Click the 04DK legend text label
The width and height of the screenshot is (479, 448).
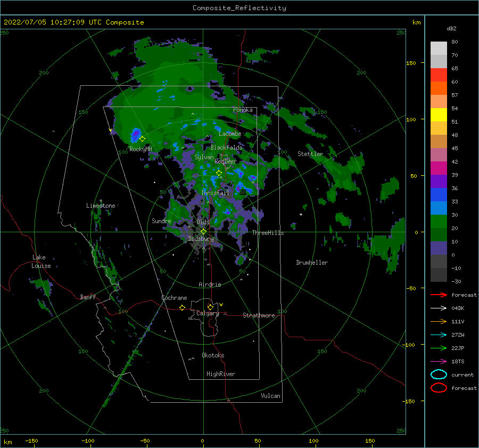[x=458, y=308]
